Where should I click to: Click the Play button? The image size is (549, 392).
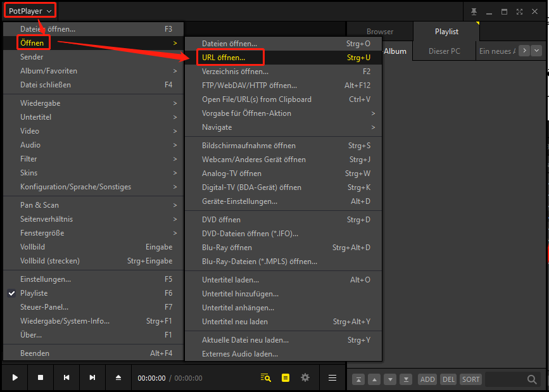click(15, 377)
